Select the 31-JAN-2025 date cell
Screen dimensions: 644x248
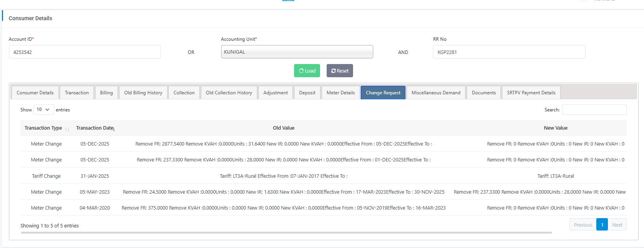(95, 176)
